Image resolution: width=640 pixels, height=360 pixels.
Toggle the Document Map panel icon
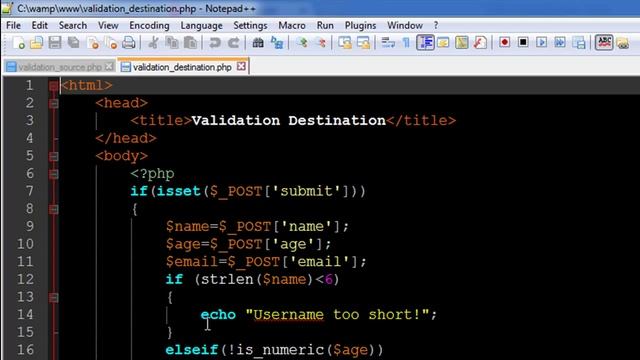coord(462,42)
